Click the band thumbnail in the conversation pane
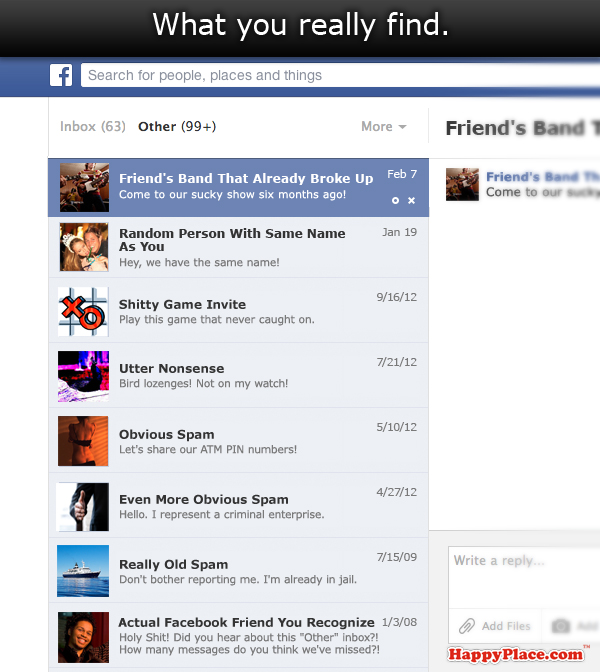Screen dimensions: 600x672 click(x=462, y=184)
